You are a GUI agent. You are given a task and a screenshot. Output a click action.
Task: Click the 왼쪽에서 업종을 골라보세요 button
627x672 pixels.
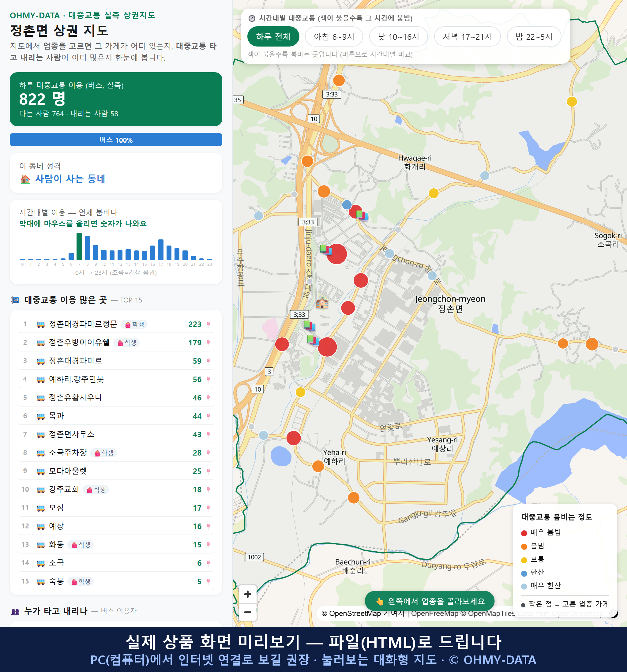click(x=429, y=601)
